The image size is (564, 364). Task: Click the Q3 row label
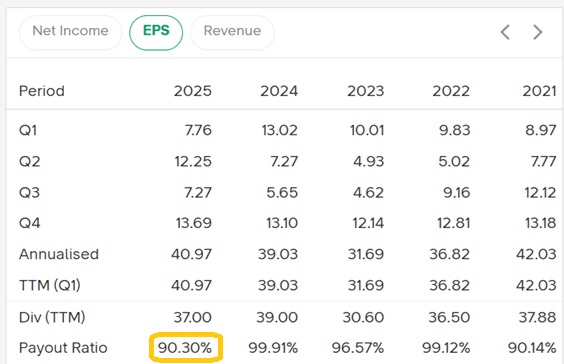(x=29, y=192)
